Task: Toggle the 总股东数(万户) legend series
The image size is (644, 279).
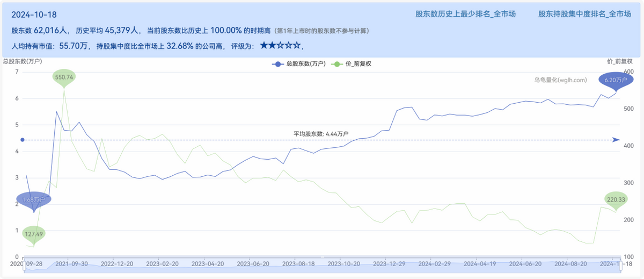Action: point(299,63)
